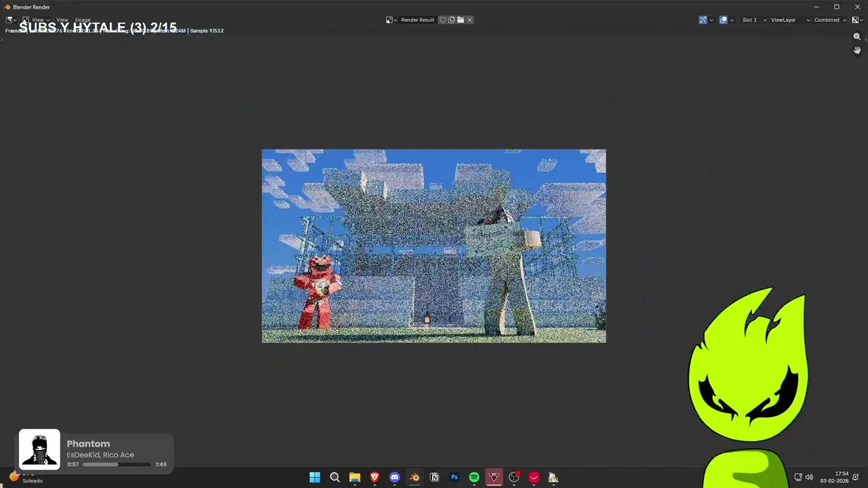The width and height of the screenshot is (868, 488).
Task: Click the rendered image preview
Action: pos(434,246)
